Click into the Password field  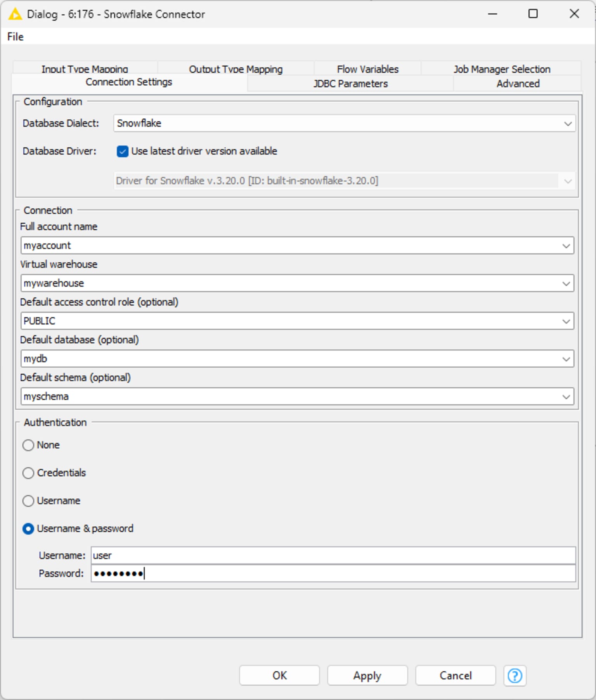click(333, 573)
